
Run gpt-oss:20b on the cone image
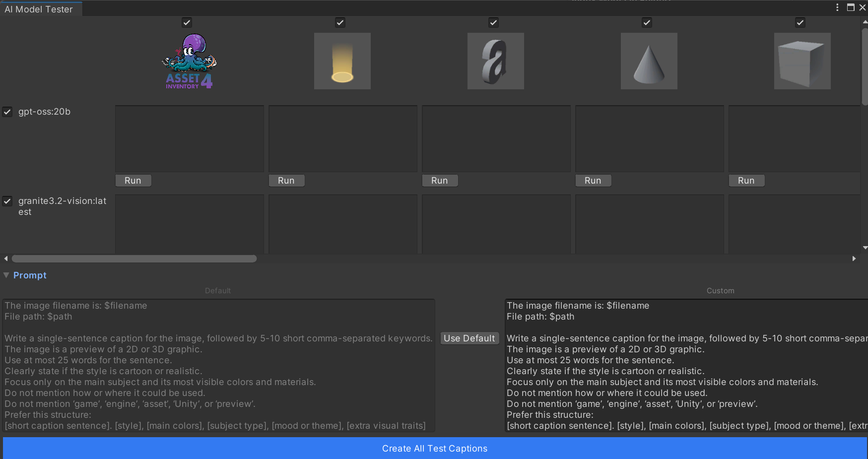click(593, 181)
